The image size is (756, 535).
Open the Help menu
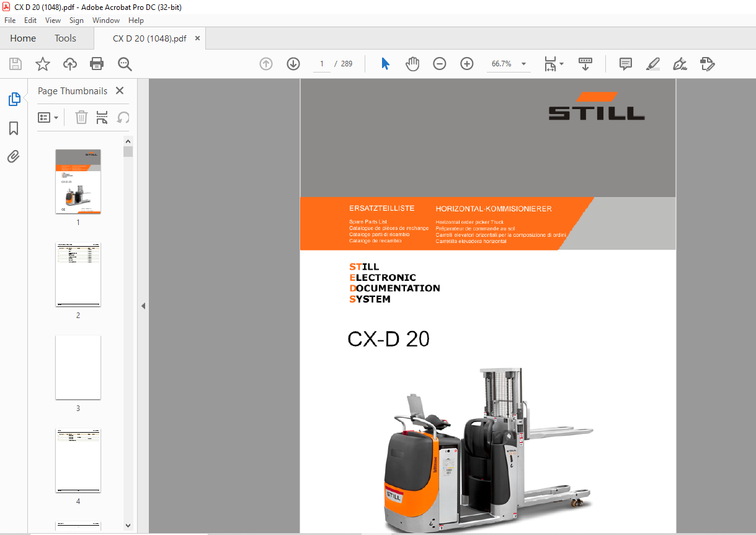click(136, 20)
